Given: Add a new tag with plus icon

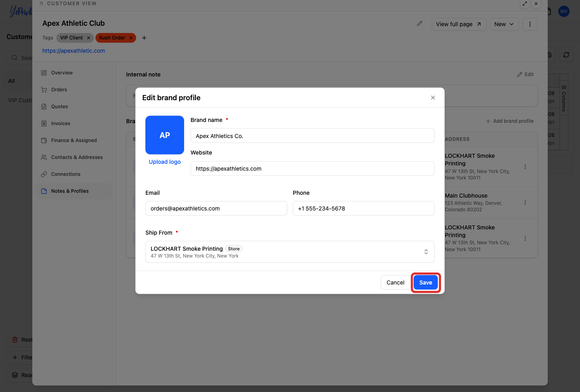Looking at the screenshot, I should click(144, 38).
